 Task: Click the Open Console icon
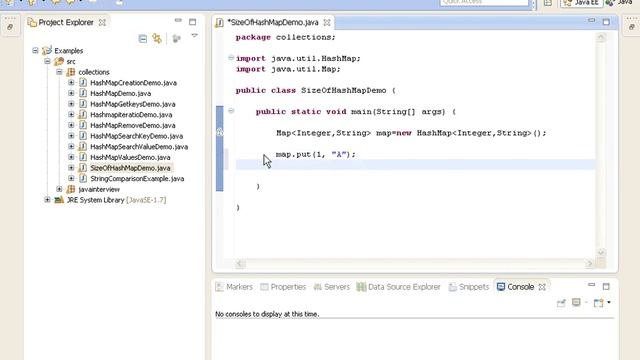[598, 303]
